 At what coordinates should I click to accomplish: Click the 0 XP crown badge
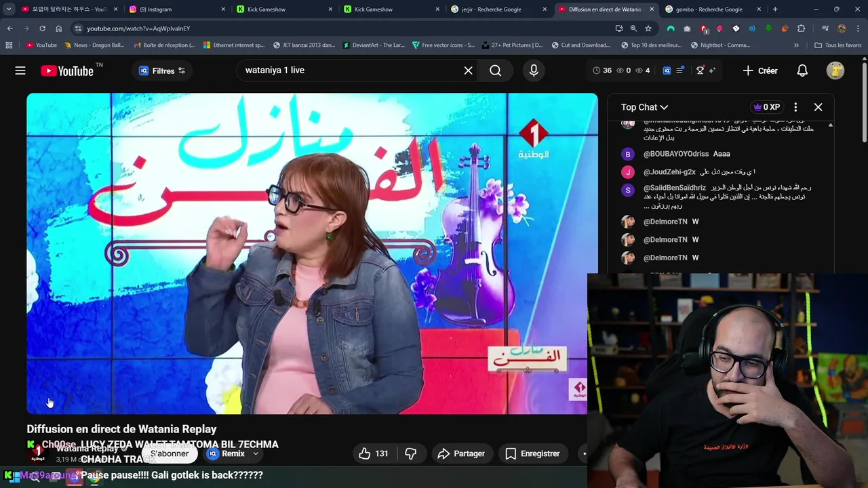[x=767, y=107]
